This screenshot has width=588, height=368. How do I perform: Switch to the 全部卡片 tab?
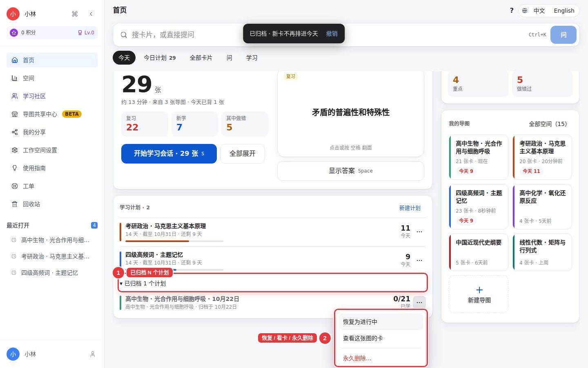pos(201,58)
